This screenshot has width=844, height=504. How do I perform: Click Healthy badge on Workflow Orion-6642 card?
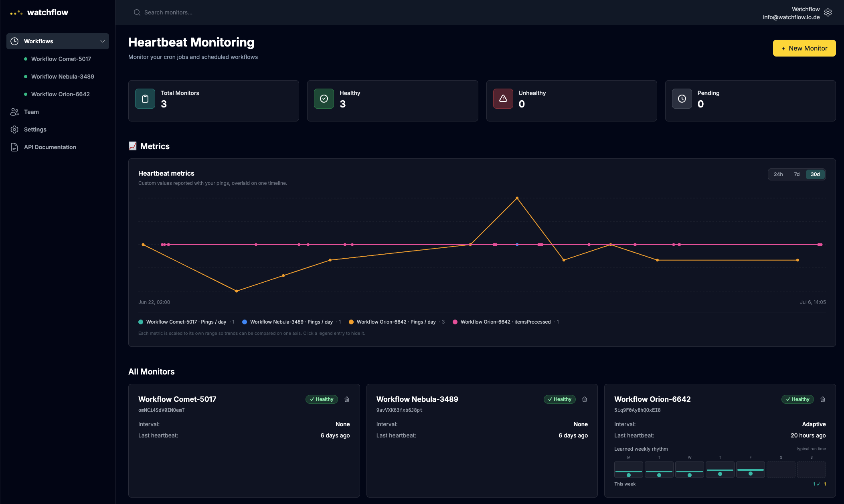(798, 399)
